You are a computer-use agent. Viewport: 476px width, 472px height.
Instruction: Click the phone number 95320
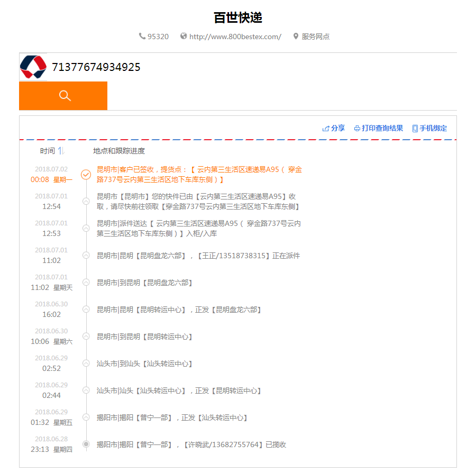click(158, 37)
